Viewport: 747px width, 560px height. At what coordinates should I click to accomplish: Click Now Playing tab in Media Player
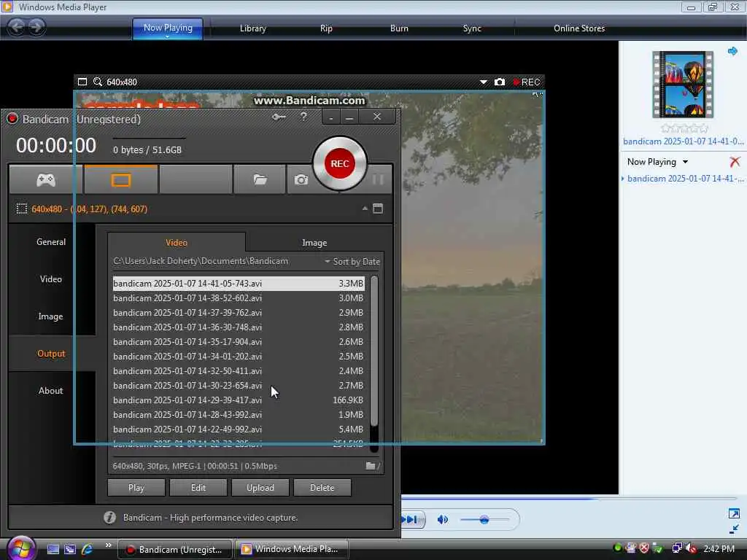point(168,28)
